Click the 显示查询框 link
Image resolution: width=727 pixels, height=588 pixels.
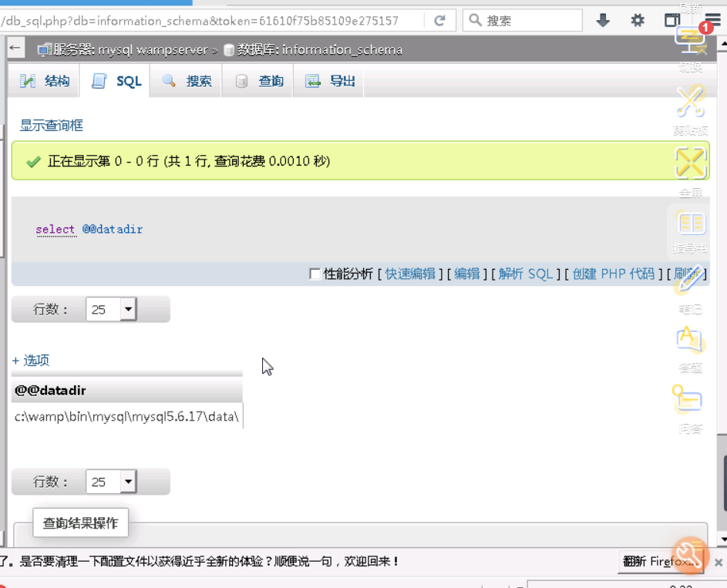[x=52, y=126]
